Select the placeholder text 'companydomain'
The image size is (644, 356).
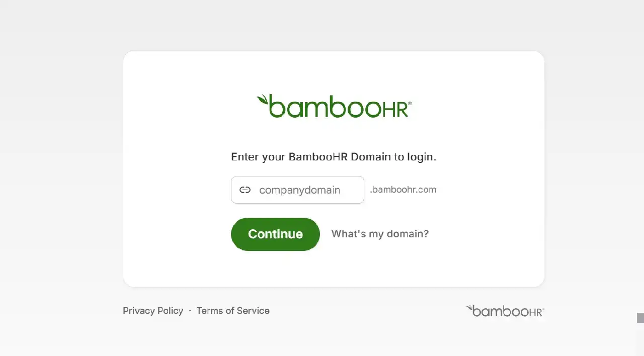coord(299,190)
